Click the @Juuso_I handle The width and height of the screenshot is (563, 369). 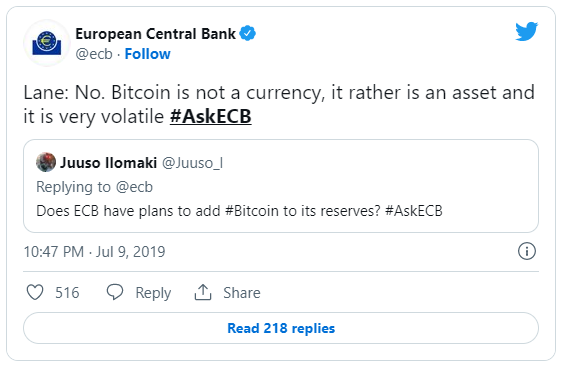[x=192, y=163]
